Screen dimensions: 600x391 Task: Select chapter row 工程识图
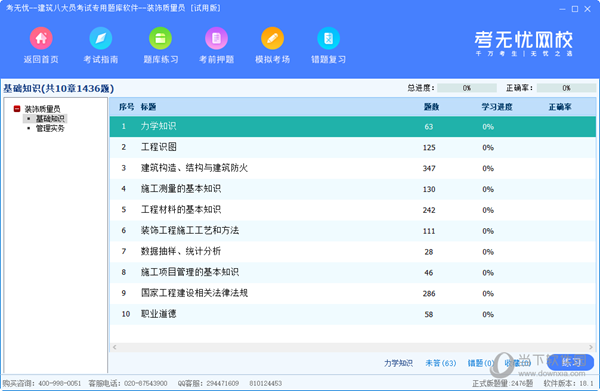point(352,147)
